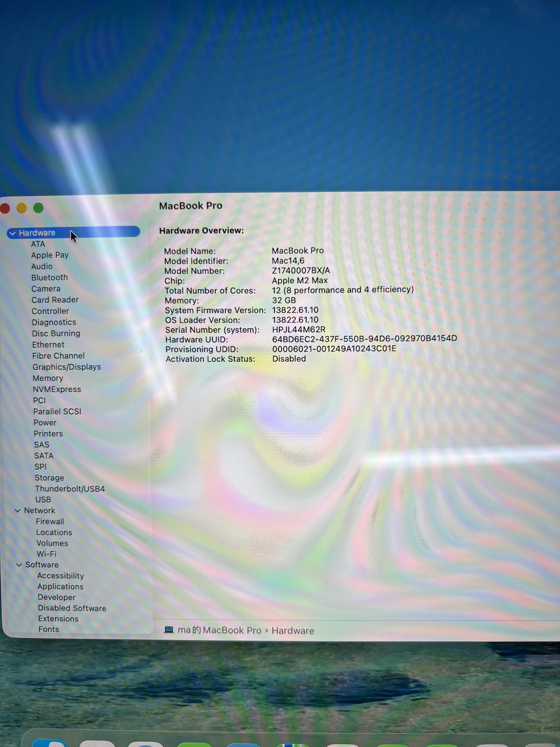Collapse the Network section chevron
560x747 pixels.
17,511
